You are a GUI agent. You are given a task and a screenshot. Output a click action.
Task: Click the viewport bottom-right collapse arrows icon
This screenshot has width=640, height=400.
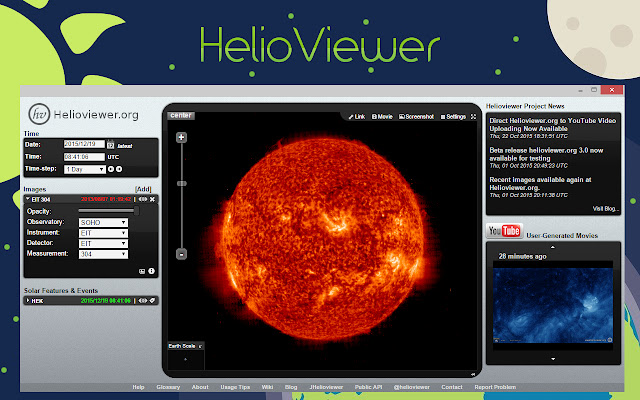tap(473, 374)
